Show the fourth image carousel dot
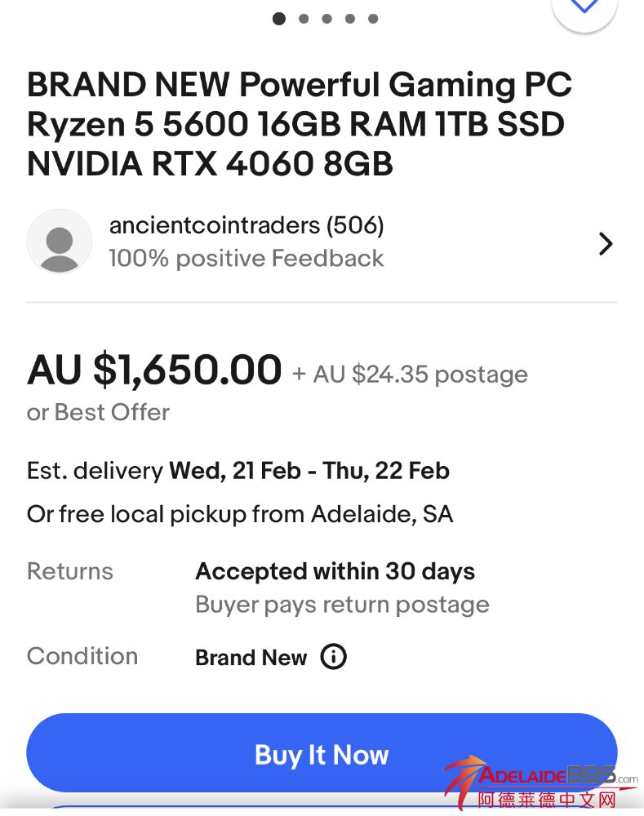This screenshot has height=816, width=644. pyautogui.click(x=350, y=18)
